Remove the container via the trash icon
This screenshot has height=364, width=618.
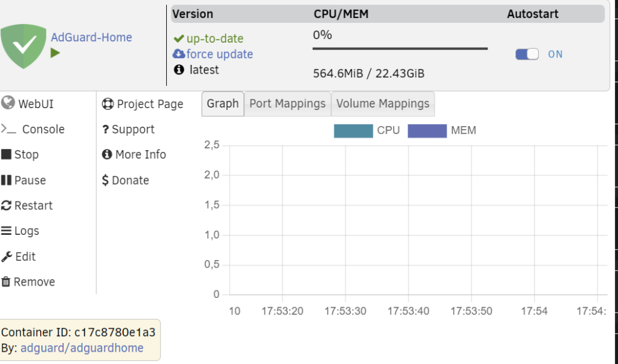(x=6, y=282)
